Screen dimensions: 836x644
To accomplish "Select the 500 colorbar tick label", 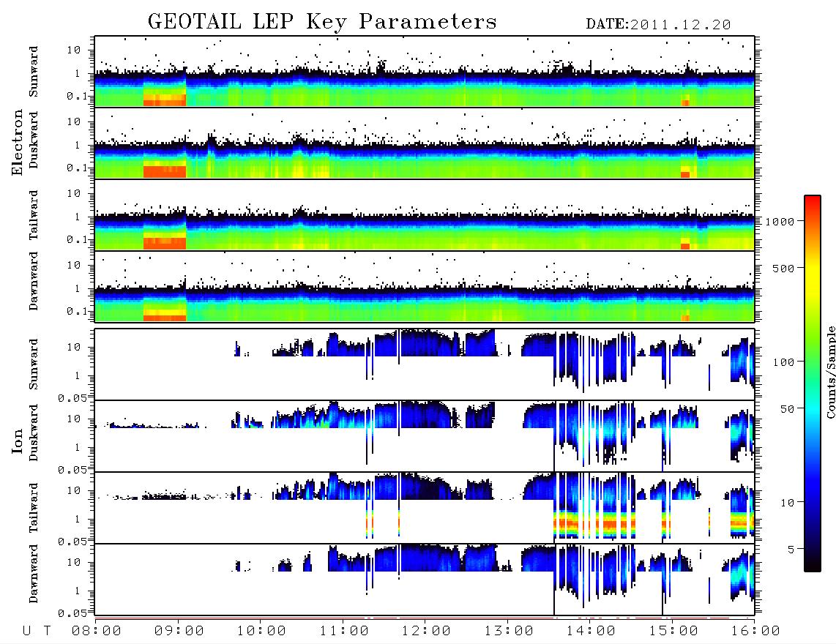I will pos(783,268).
